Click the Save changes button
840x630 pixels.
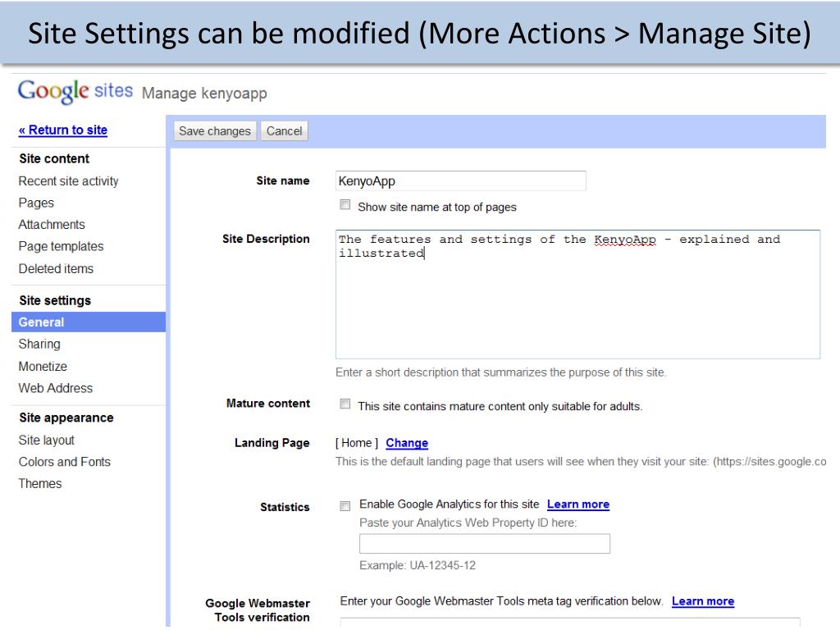(x=215, y=131)
